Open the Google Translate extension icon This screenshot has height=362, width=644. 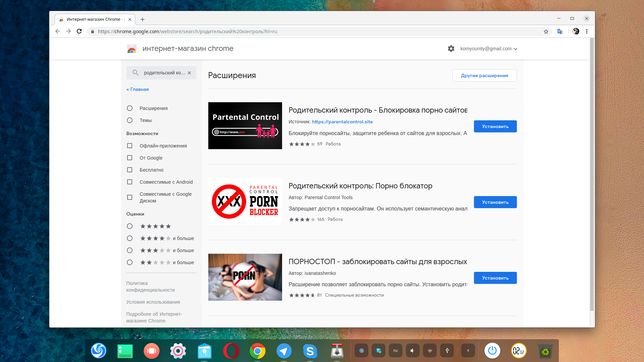(560, 32)
